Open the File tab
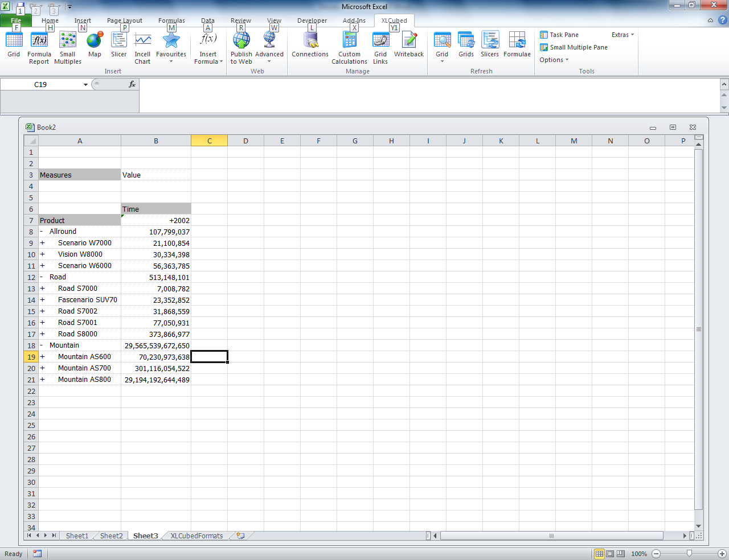 coord(16,20)
